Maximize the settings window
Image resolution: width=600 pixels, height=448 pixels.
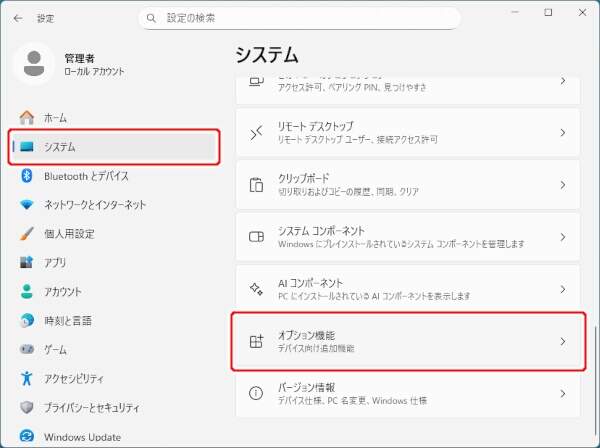[x=548, y=13]
